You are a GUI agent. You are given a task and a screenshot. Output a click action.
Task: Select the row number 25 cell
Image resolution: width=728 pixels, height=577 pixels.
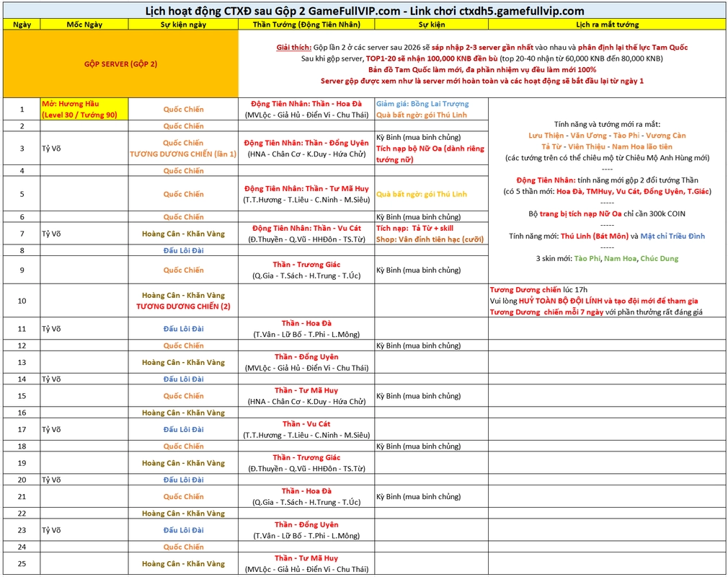pos(22,563)
